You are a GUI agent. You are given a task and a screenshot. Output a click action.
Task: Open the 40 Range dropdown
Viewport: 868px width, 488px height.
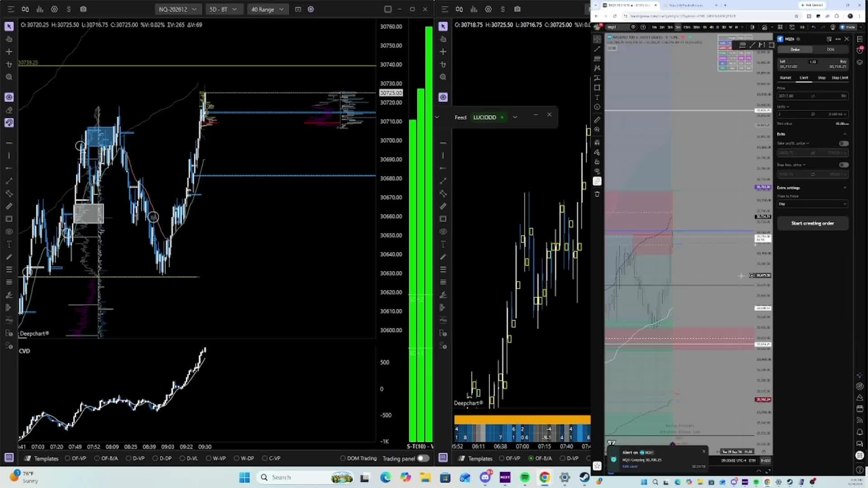point(267,9)
